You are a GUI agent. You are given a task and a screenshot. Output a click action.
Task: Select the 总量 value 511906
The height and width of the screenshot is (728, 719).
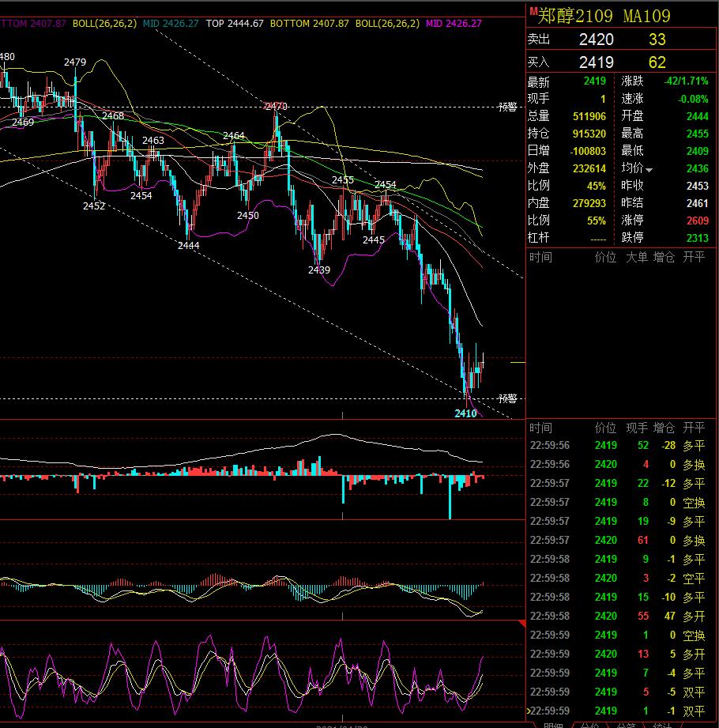tap(589, 116)
